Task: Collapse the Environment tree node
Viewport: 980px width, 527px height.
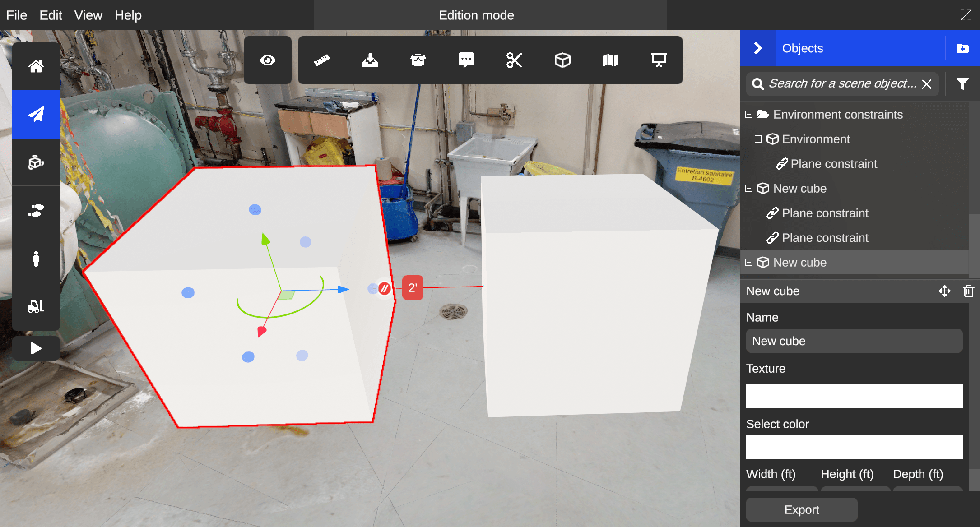Action: [758, 139]
